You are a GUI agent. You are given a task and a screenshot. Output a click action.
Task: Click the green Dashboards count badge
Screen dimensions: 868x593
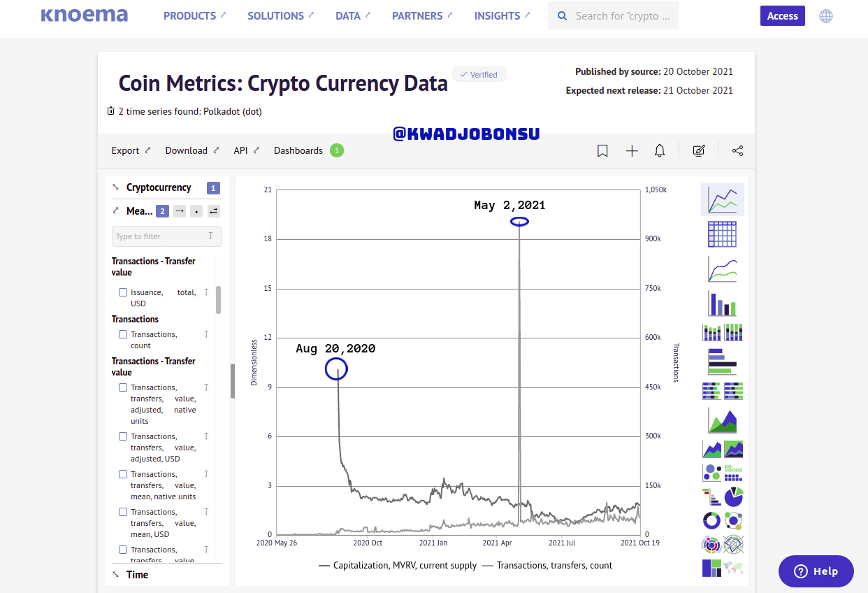tap(336, 150)
